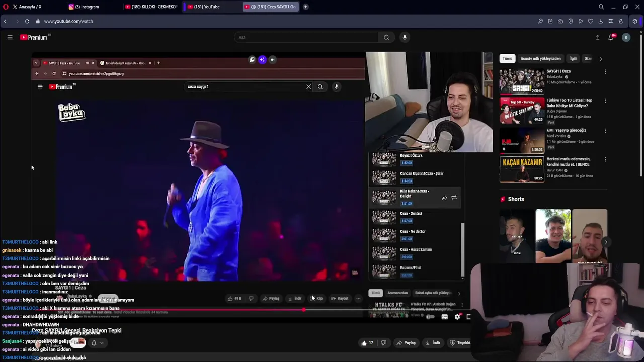Screen dimensions: 644x362
Task: Open the Opera account profile icon
Action: tap(621, 21)
